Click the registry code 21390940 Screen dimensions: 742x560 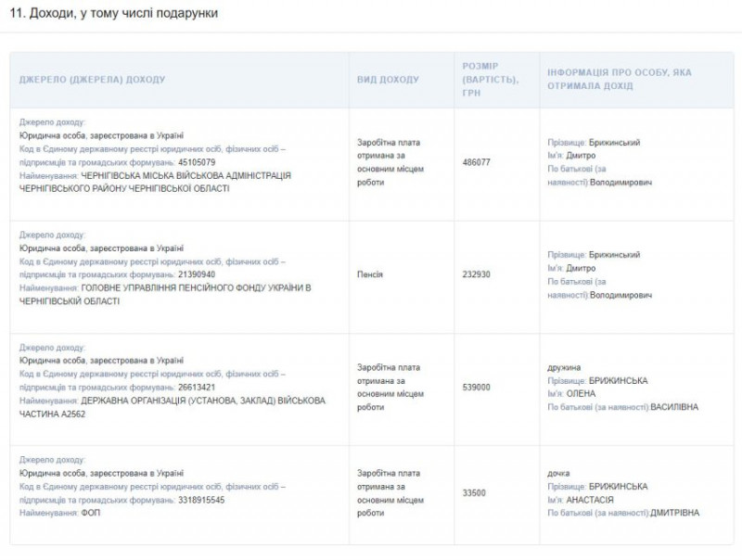tap(197, 274)
